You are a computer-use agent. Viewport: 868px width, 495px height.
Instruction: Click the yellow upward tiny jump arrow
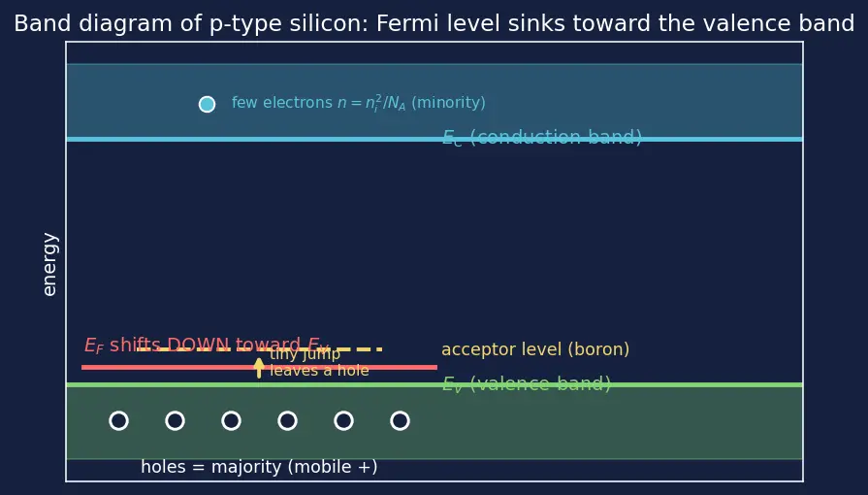259,368
